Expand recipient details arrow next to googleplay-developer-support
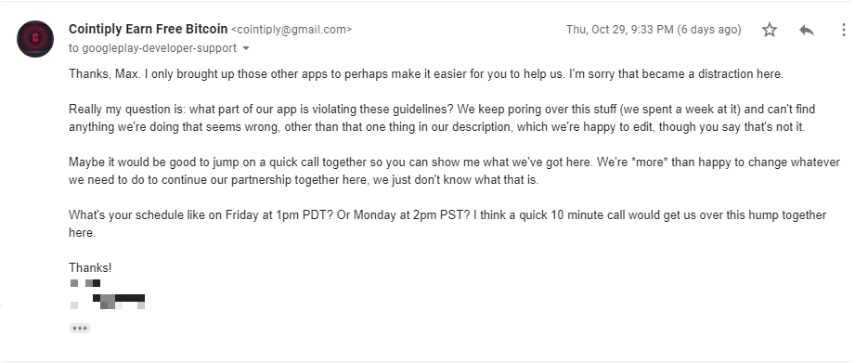868x363 pixels. (x=246, y=48)
